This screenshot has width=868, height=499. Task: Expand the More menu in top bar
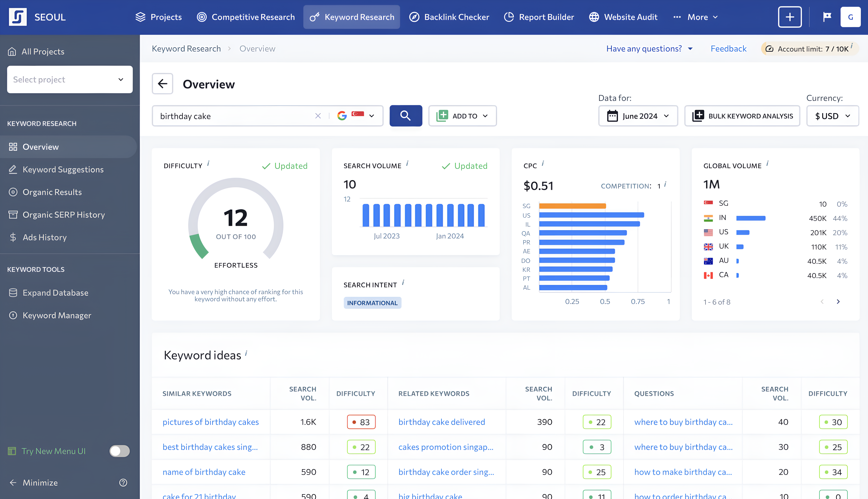[x=695, y=17]
